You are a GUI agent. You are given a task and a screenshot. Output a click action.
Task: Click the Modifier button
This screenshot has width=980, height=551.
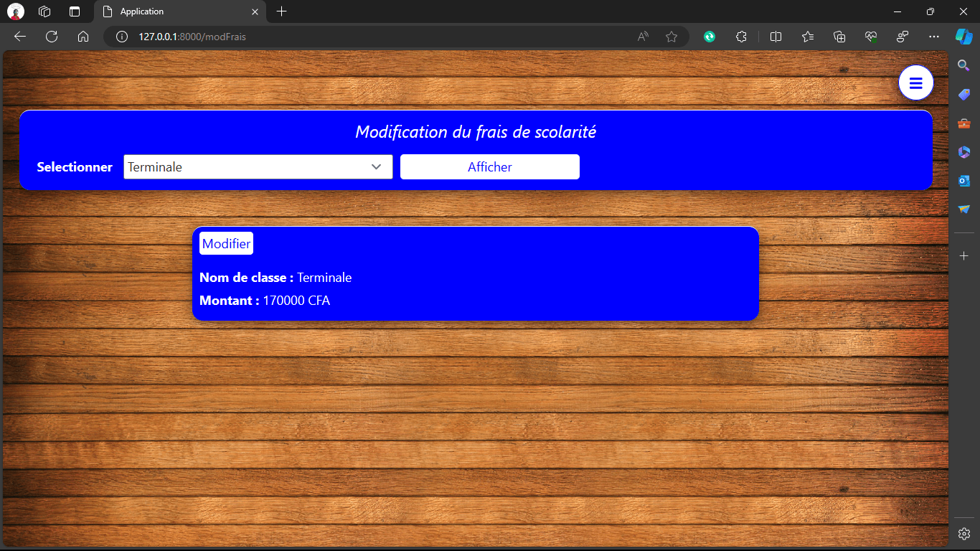(x=227, y=244)
